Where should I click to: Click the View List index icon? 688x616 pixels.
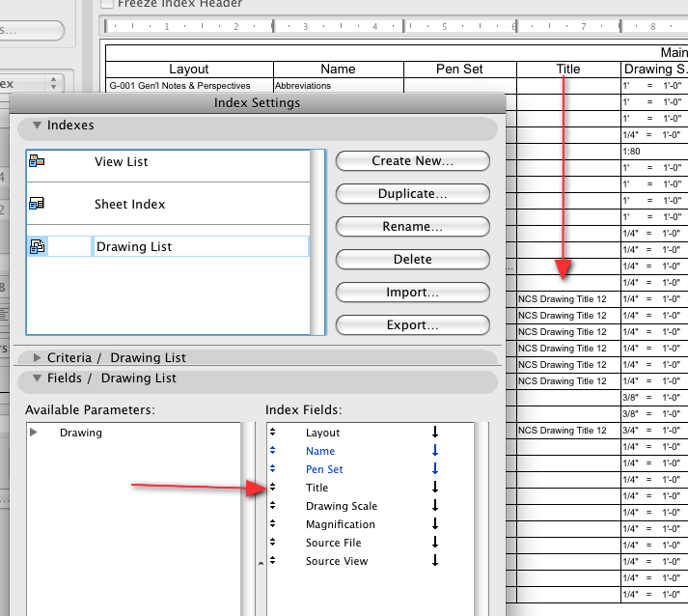pyautogui.click(x=37, y=160)
